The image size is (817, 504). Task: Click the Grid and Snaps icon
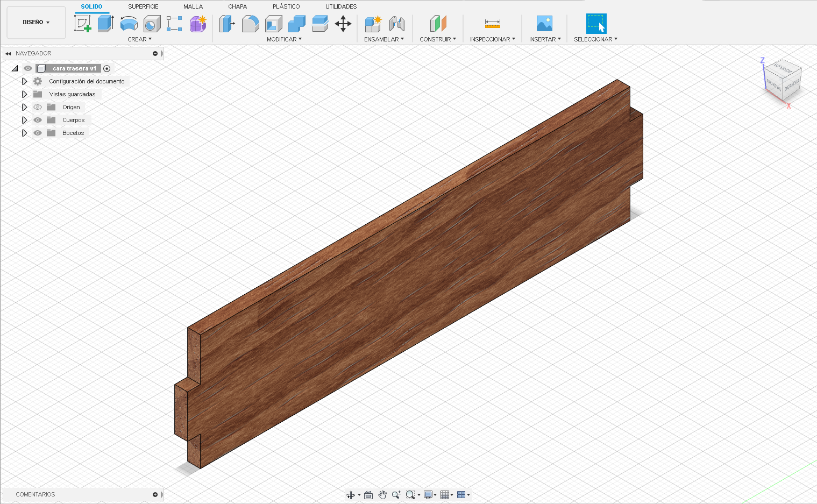(x=445, y=495)
